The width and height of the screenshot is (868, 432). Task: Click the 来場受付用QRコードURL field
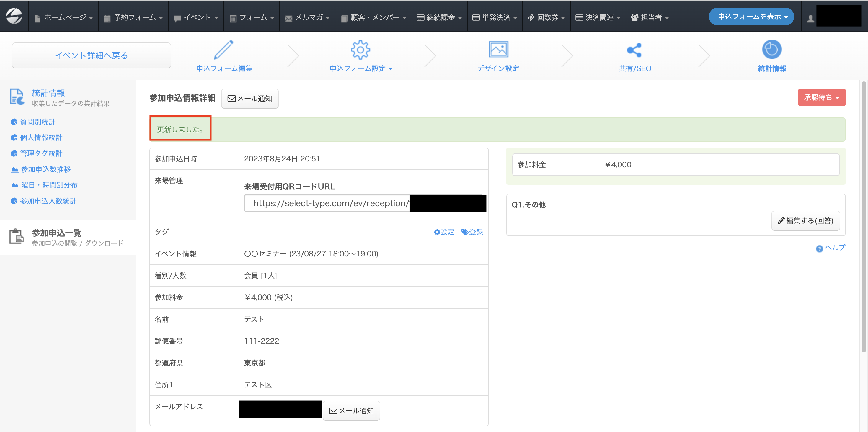[x=327, y=203]
